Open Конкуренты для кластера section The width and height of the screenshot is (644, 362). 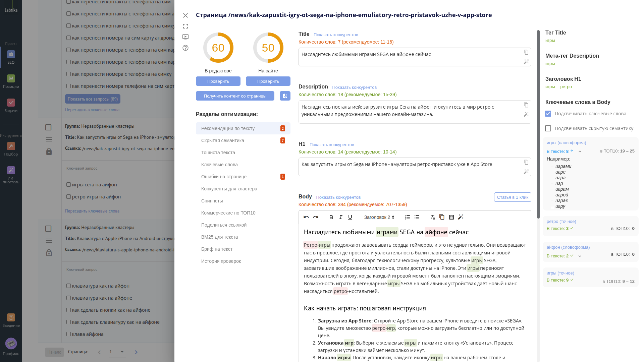(x=243, y=189)
